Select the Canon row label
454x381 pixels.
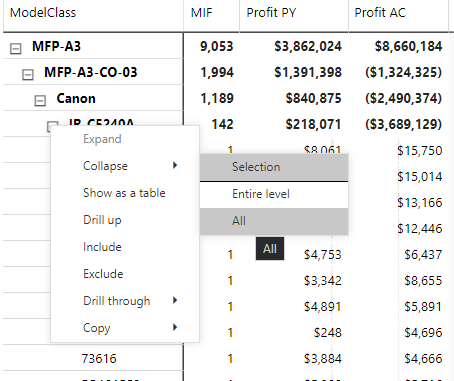click(x=76, y=98)
